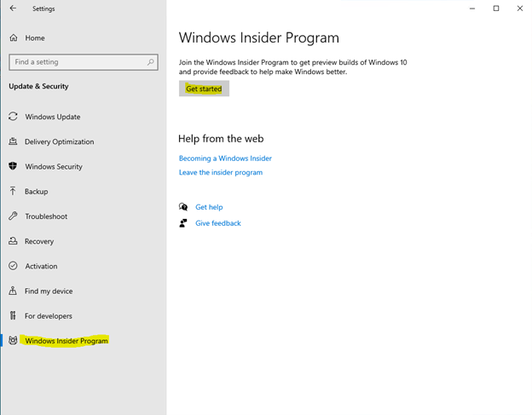This screenshot has height=415, width=532.
Task: Go to Delivery Optimization
Action: pos(60,141)
